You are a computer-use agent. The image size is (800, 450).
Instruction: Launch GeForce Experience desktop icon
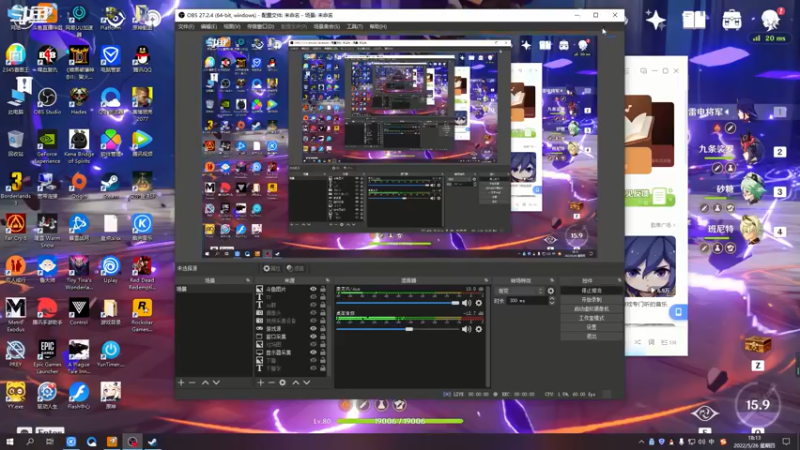[x=47, y=146]
